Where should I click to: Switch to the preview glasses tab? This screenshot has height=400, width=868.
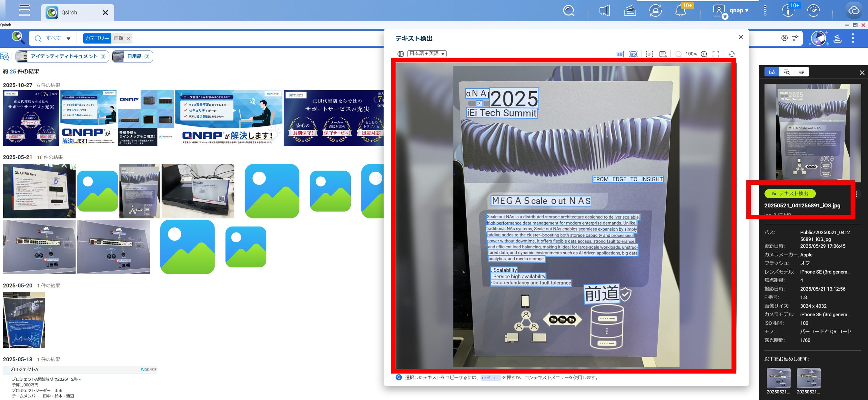(x=771, y=72)
